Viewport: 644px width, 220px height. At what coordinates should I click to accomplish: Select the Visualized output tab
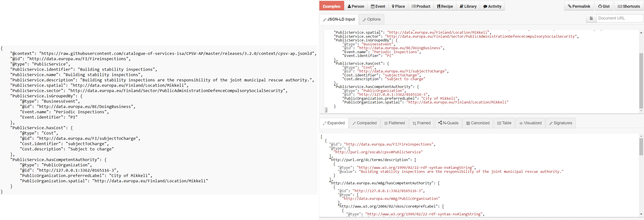[530, 123]
